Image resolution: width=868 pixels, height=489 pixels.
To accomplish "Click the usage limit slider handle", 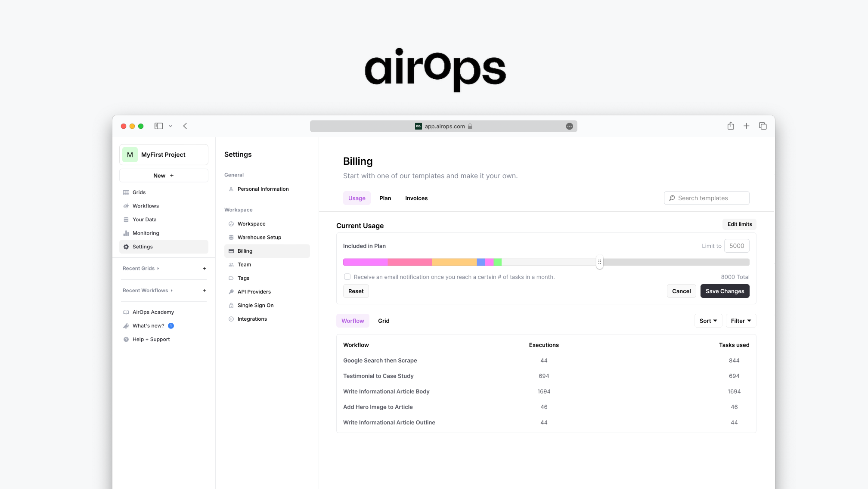I will click(600, 262).
